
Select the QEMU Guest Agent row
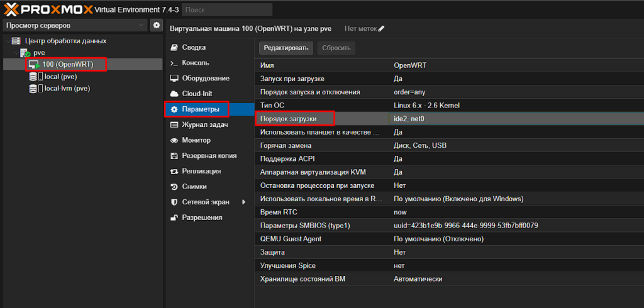tap(449, 239)
